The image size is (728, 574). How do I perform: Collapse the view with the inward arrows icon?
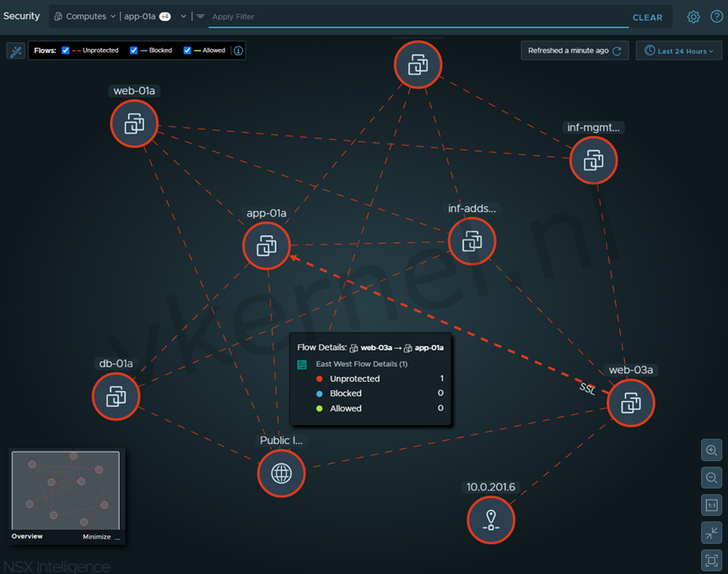pyautogui.click(x=711, y=533)
